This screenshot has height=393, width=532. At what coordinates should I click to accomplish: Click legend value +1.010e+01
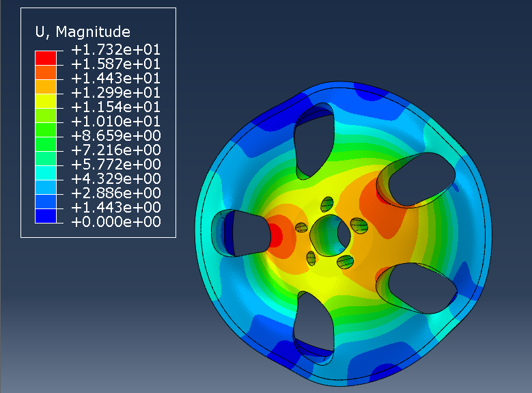[115, 121]
